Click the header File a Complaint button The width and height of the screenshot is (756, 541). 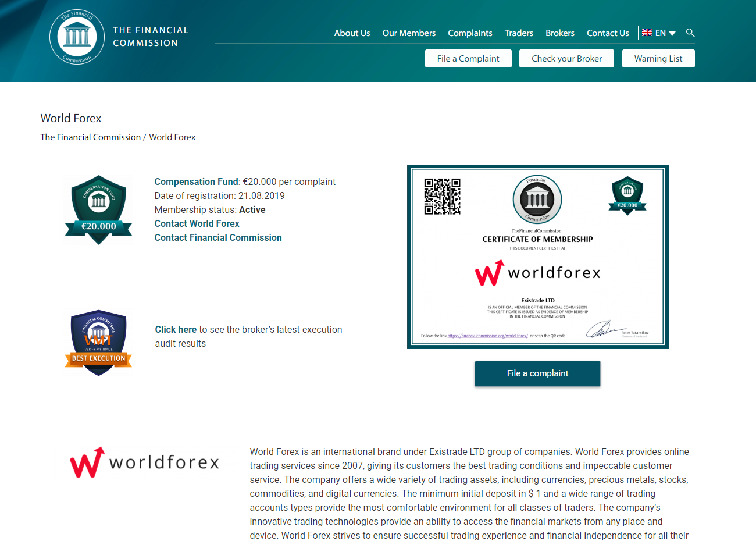(x=468, y=59)
